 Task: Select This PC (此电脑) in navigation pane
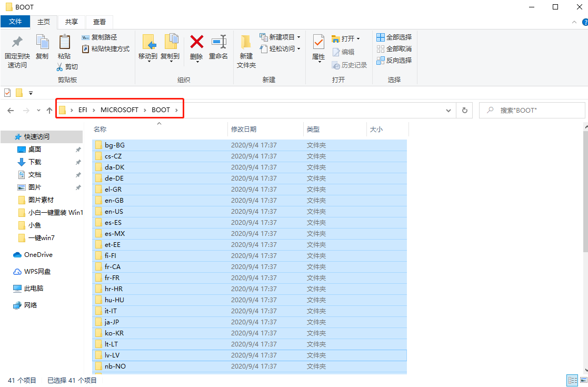(34, 289)
